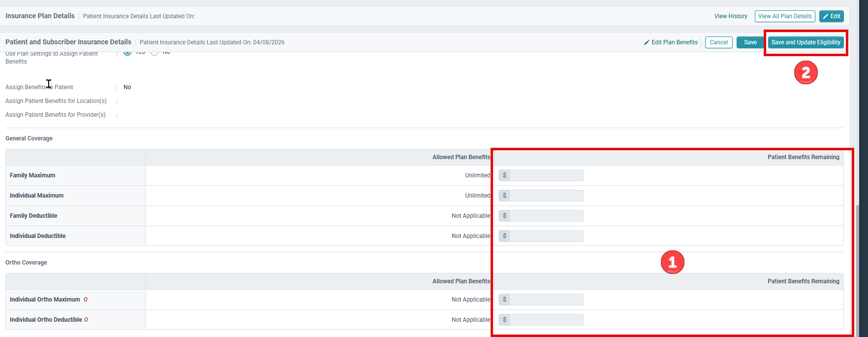Click Patient Benefits Remaining header in Ortho Coverage
This screenshot has width=868, height=337.
(804, 281)
